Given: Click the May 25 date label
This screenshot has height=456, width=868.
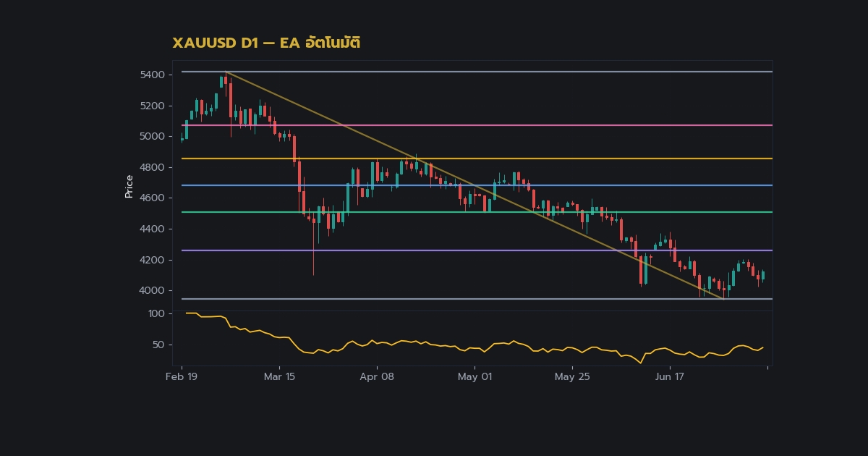Looking at the screenshot, I should (x=573, y=376).
